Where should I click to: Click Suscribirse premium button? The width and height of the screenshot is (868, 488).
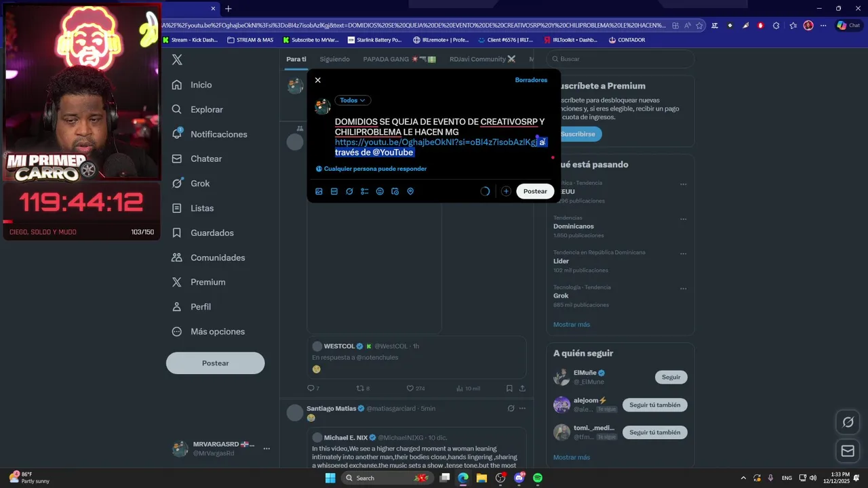click(x=578, y=134)
